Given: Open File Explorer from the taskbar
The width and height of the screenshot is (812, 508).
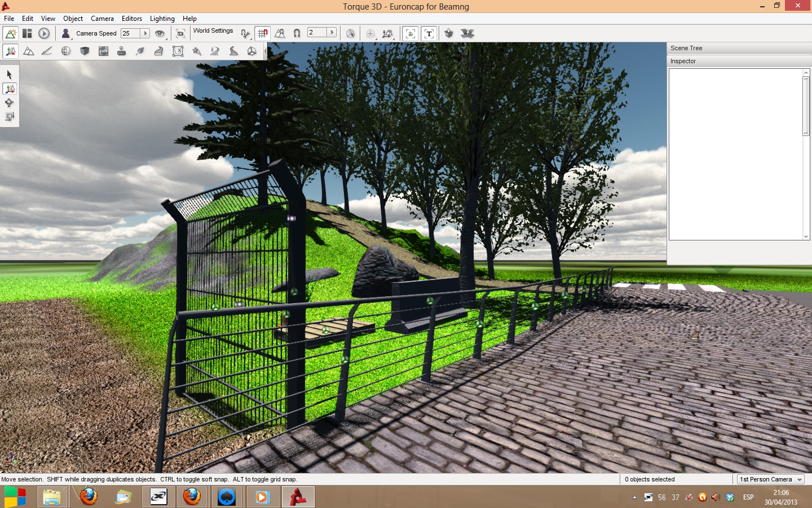Looking at the screenshot, I should (x=51, y=497).
